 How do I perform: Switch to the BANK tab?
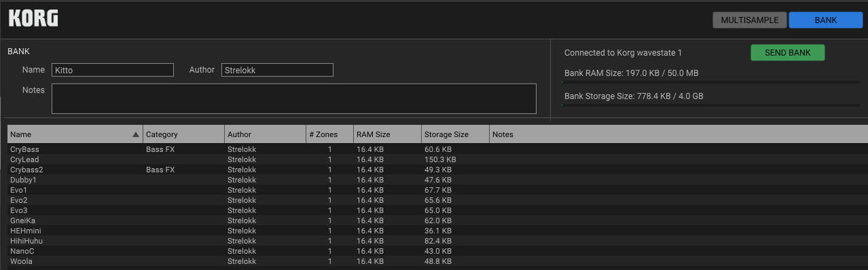(825, 20)
